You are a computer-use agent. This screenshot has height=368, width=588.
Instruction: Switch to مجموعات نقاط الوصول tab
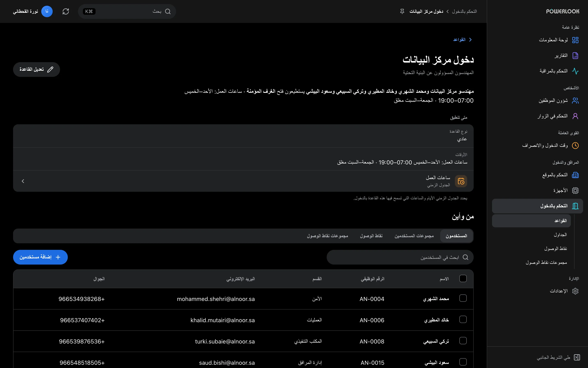pyautogui.click(x=327, y=236)
